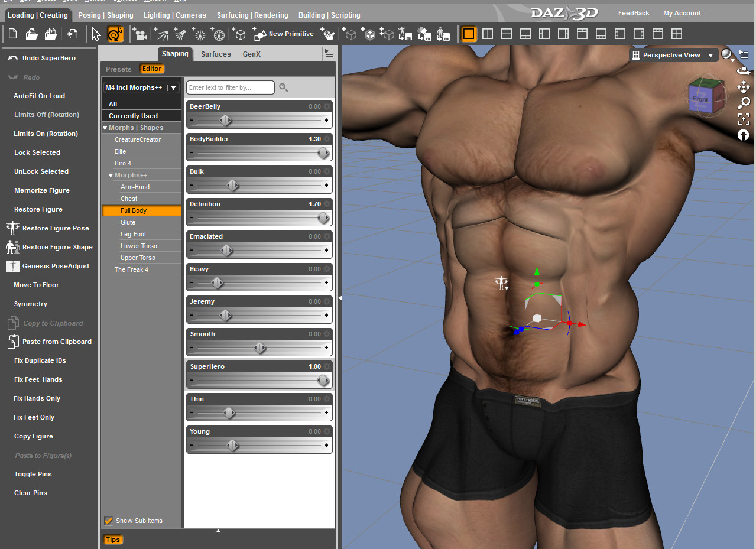Click the filter text input field
Viewport: 756px width, 549px height.
point(231,87)
